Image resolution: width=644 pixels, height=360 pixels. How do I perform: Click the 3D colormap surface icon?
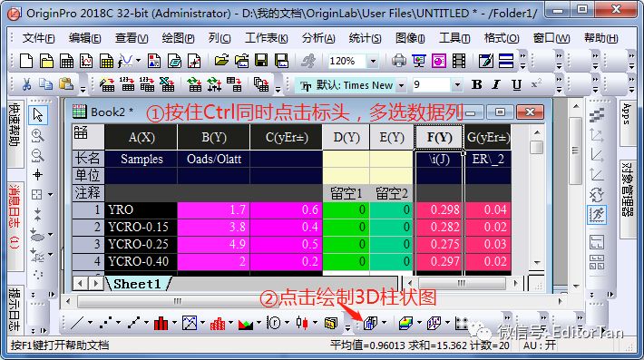click(405, 323)
